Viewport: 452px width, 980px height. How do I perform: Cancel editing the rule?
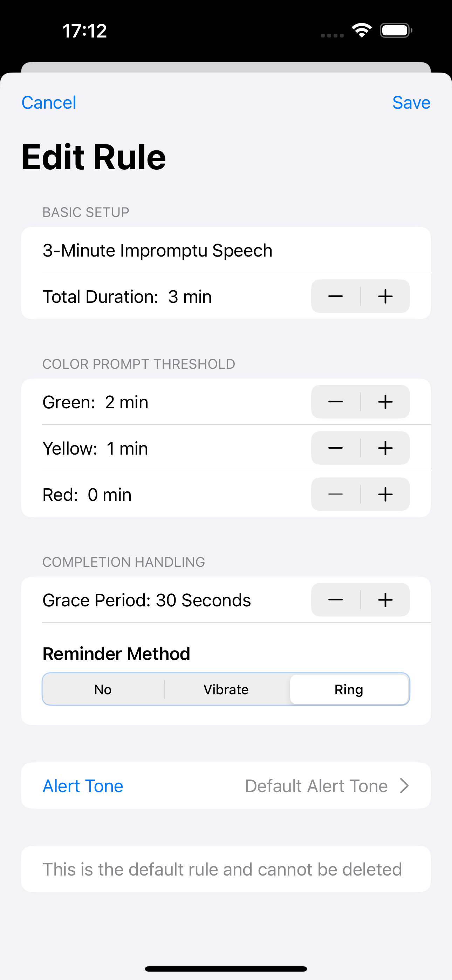click(49, 102)
